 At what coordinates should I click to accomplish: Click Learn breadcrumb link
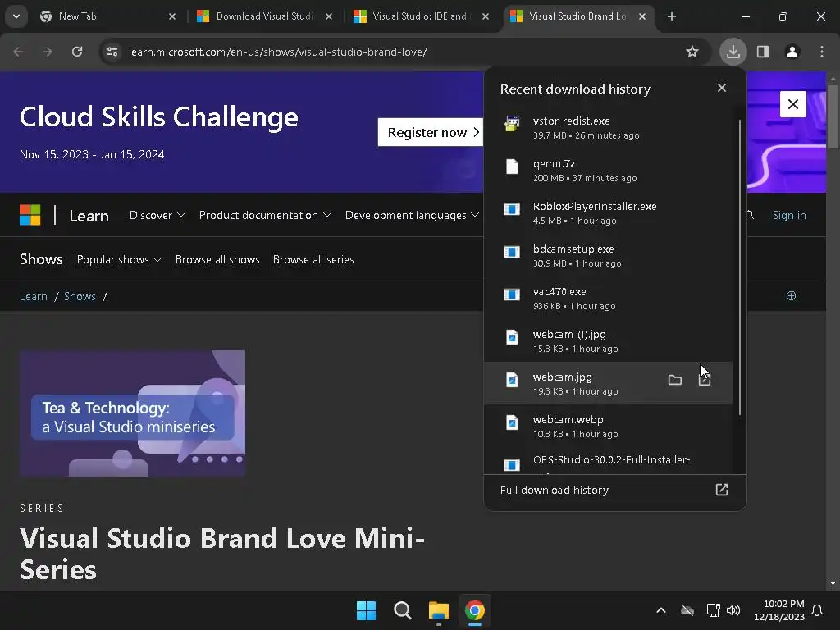[x=33, y=296]
